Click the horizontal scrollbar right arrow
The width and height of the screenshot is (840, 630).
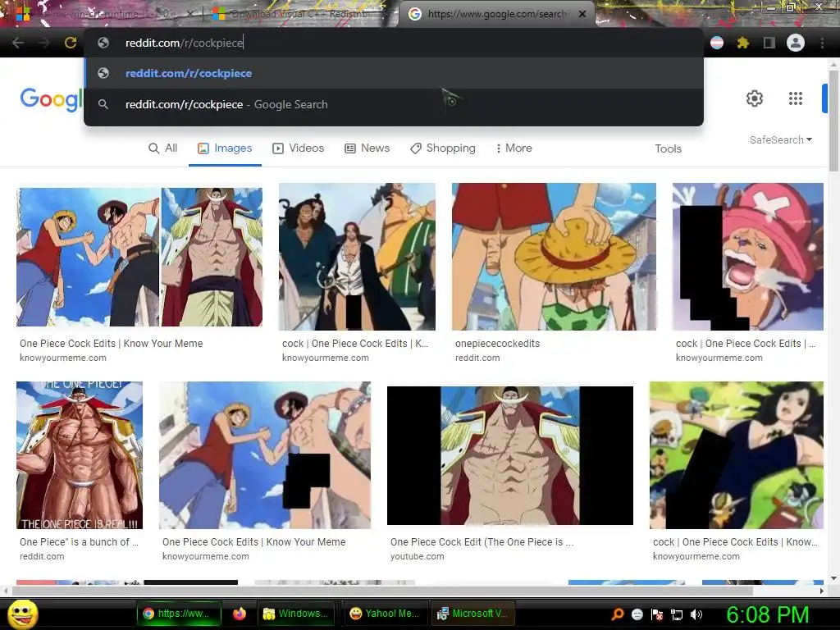[x=822, y=591]
